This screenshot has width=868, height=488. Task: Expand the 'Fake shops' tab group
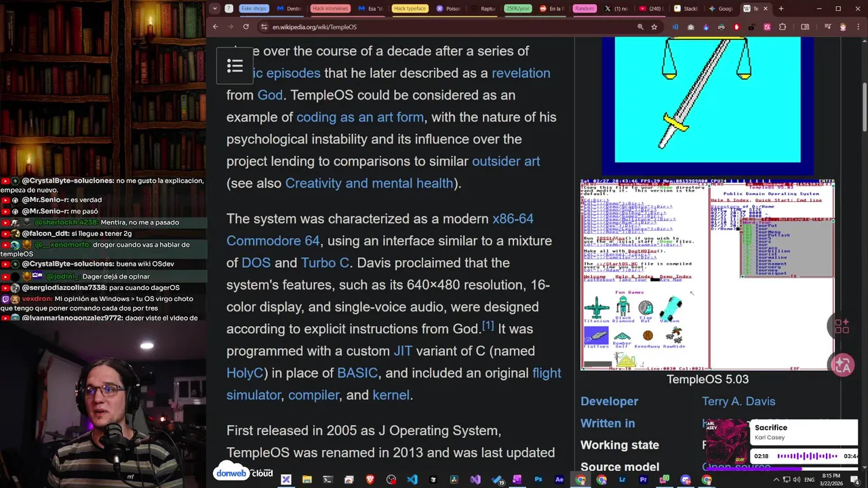point(254,8)
